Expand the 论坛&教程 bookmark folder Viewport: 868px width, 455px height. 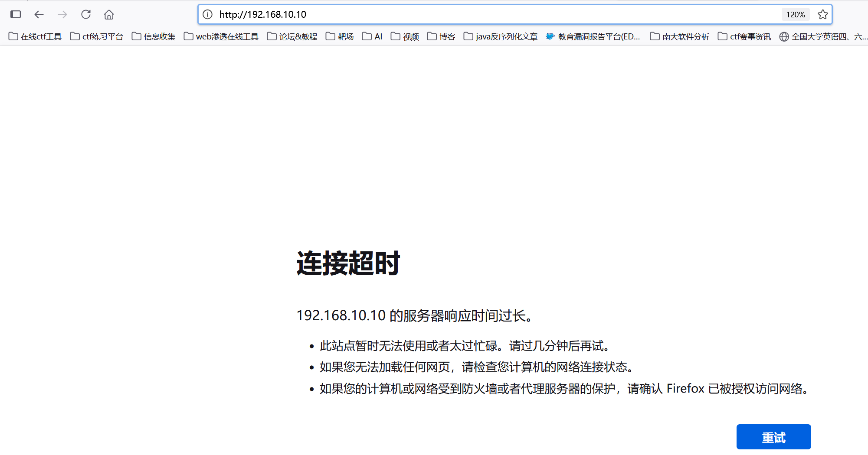292,36
